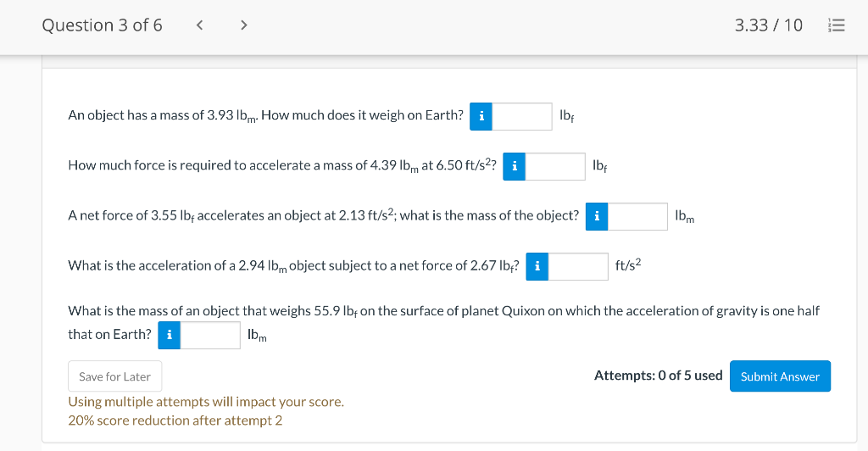Go to the previous question arrow

(200, 25)
